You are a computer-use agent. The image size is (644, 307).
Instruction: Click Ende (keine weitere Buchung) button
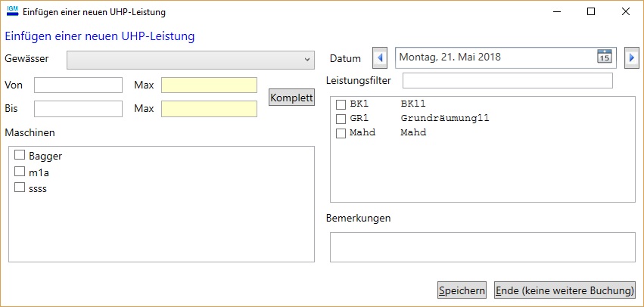point(565,290)
